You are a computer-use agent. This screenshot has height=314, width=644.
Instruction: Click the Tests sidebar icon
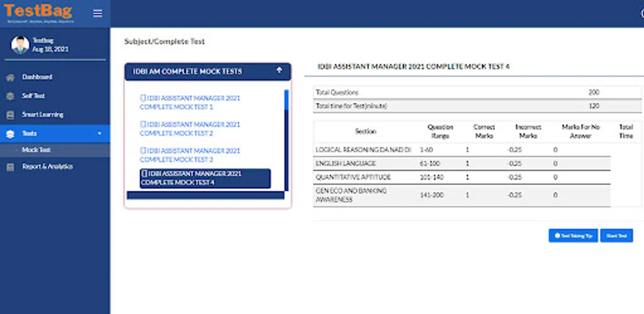pyautogui.click(x=10, y=134)
